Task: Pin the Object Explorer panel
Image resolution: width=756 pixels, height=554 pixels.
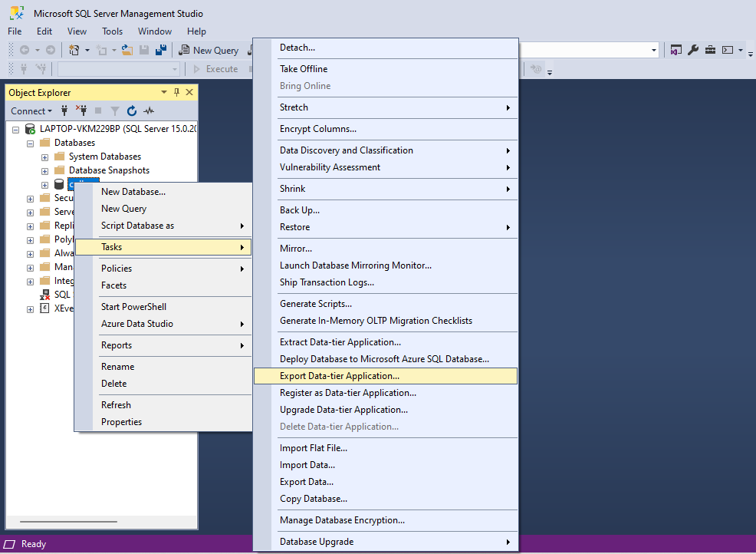Action: [x=176, y=92]
